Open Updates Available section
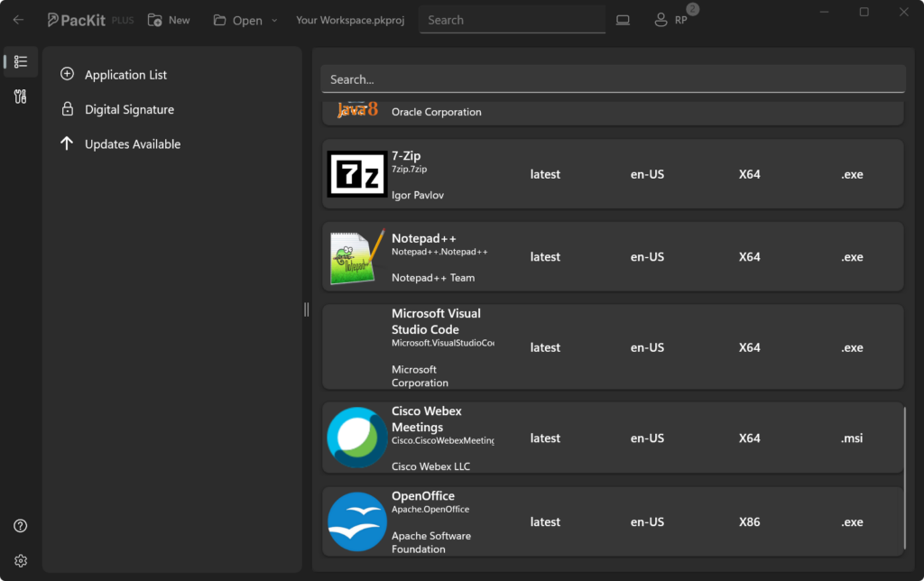The width and height of the screenshot is (924, 581). pos(133,144)
